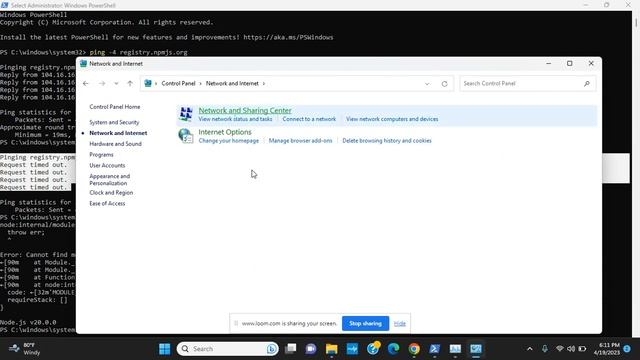Viewport: 640px width, 360px height.
Task: Click Delete browsing history and cookies
Action: point(387,141)
